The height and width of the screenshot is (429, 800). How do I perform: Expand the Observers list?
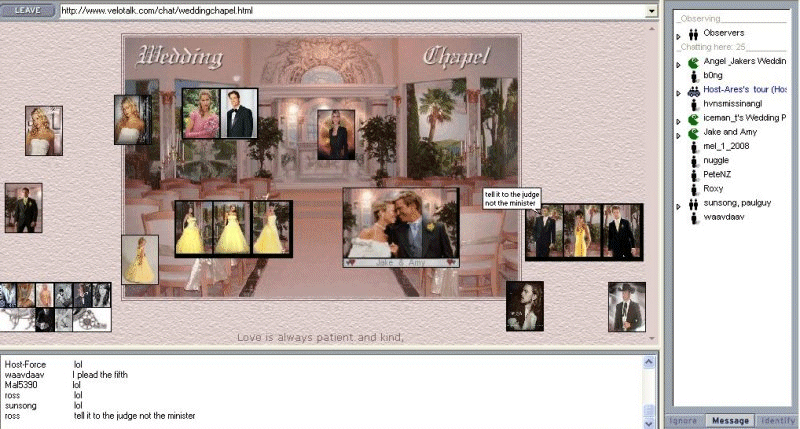click(x=678, y=35)
